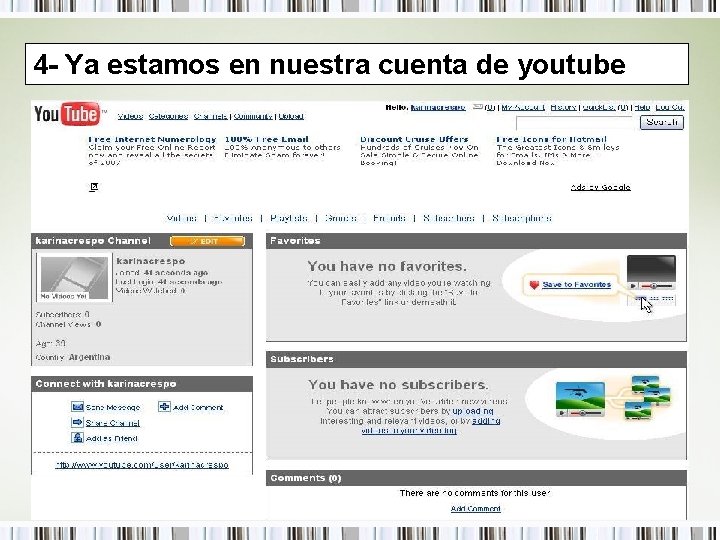Click the Comments (0) section header
The height and width of the screenshot is (540, 720).
tap(476, 478)
